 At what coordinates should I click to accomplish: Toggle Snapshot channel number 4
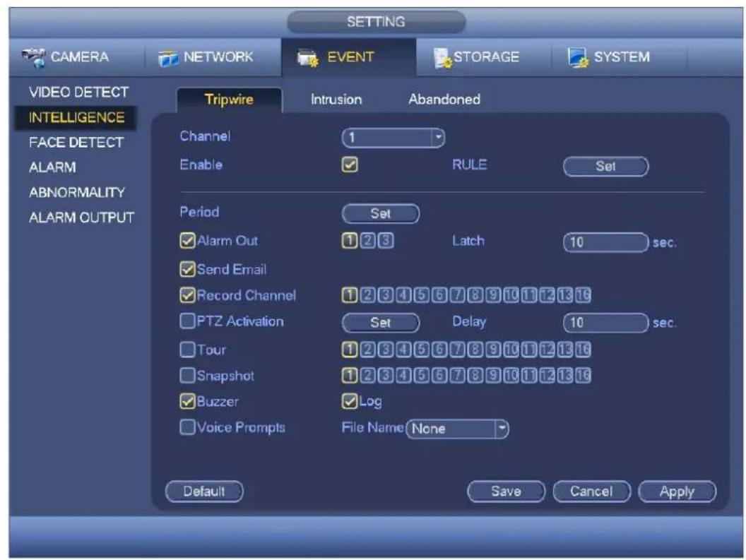point(403,376)
